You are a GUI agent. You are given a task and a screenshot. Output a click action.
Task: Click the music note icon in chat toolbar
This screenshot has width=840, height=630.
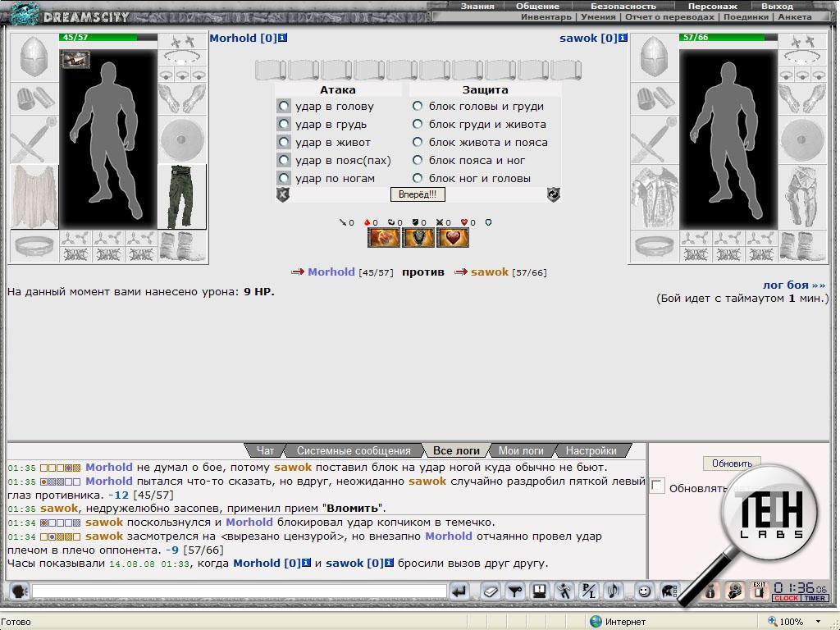(613, 591)
